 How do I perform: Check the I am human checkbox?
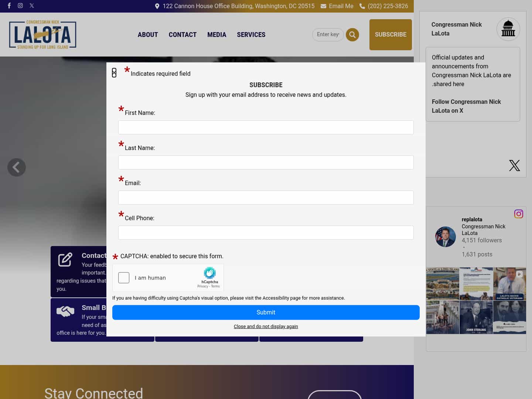[x=124, y=277]
